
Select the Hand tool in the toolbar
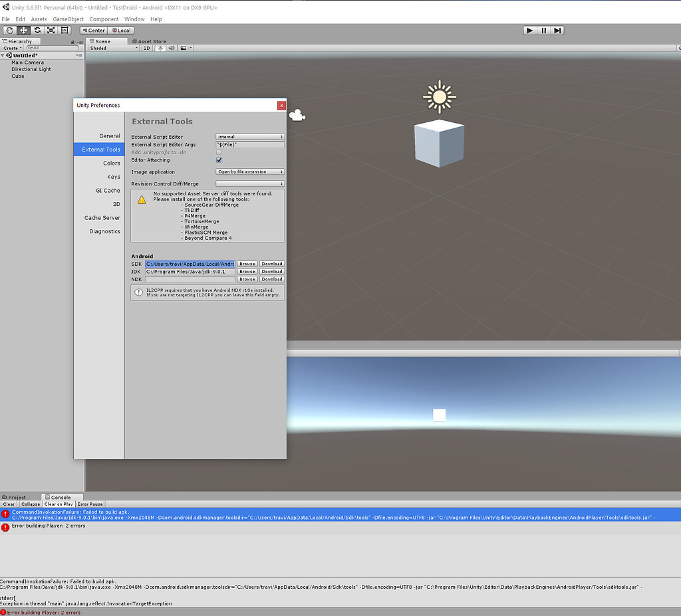[10, 30]
